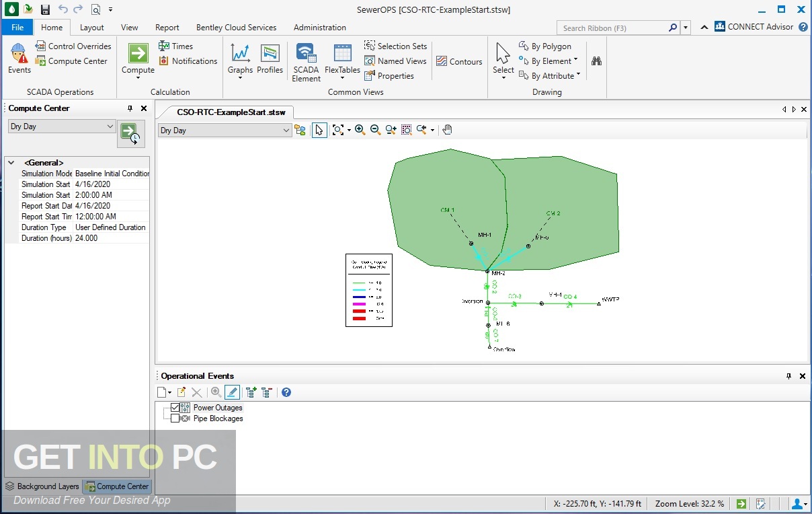Open FlexTables
This screenshot has height=514, width=812.
pos(342,59)
